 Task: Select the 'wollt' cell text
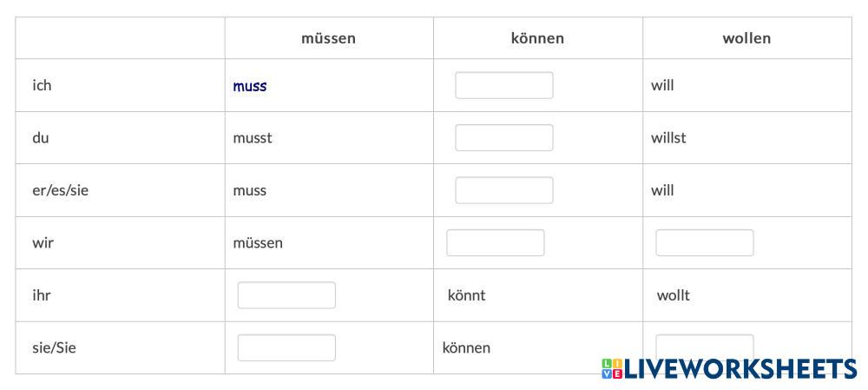pyautogui.click(x=673, y=295)
